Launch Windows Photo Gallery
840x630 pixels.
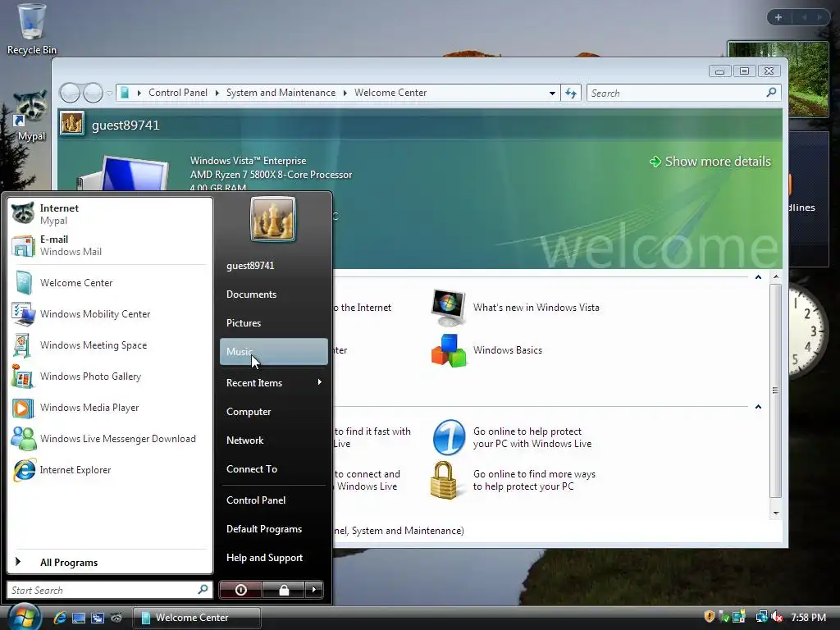(110, 376)
